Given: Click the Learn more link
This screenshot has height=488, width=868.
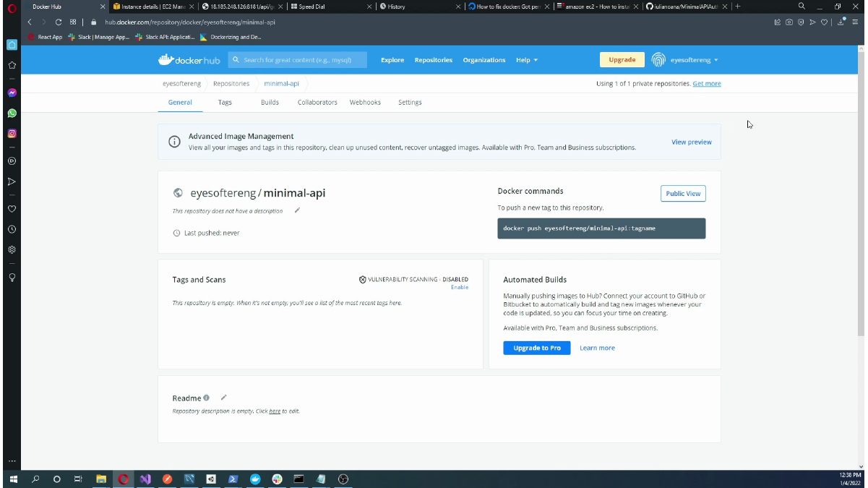Looking at the screenshot, I should (x=597, y=348).
